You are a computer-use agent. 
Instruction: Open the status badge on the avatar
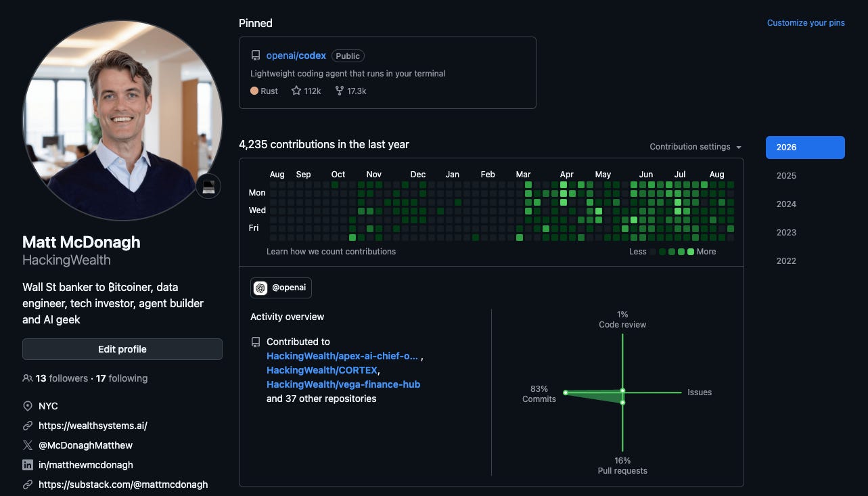[x=208, y=185]
